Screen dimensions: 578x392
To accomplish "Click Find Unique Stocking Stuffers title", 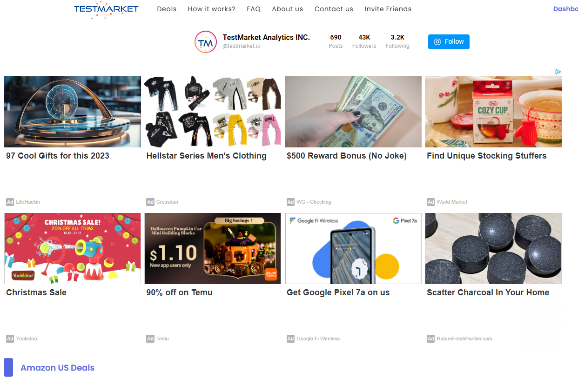I will (x=487, y=156).
